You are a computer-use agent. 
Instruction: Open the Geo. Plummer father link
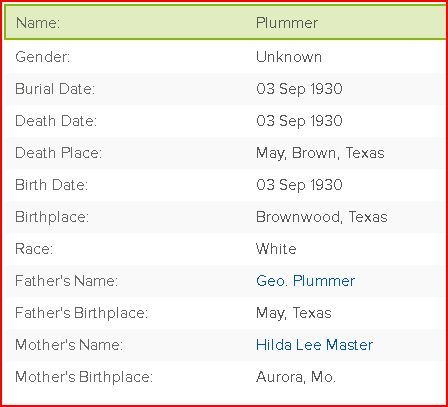(x=305, y=281)
